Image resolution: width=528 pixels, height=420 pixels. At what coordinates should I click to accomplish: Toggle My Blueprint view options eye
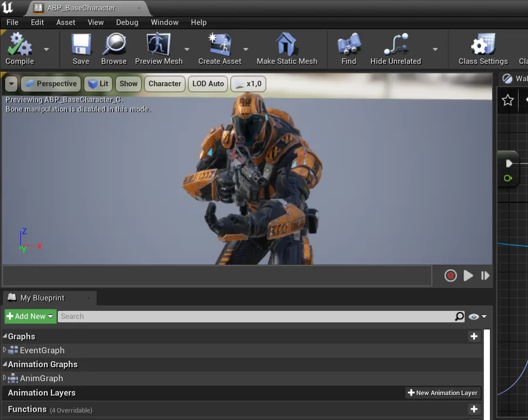pyautogui.click(x=474, y=317)
